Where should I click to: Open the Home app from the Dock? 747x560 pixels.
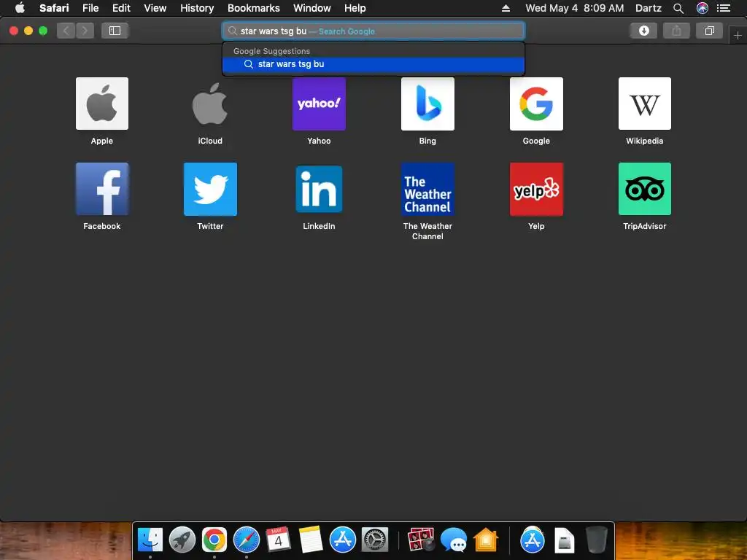pyautogui.click(x=485, y=540)
